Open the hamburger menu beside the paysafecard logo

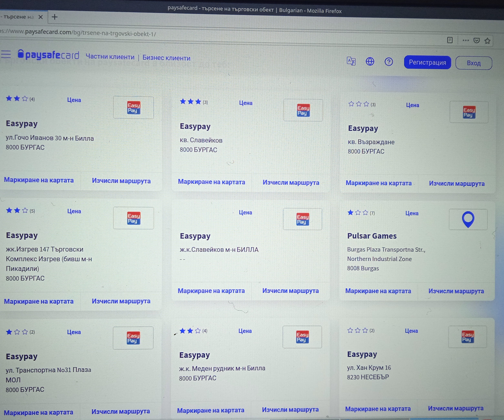click(6, 54)
